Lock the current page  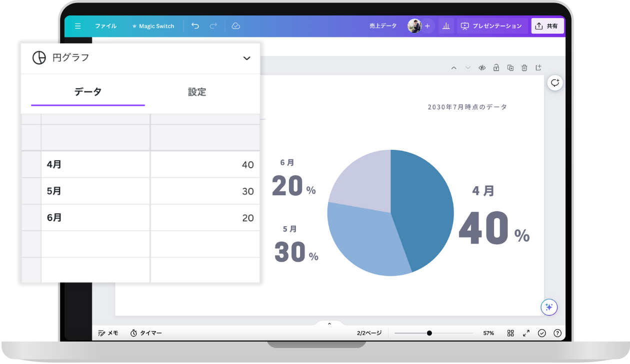point(496,67)
